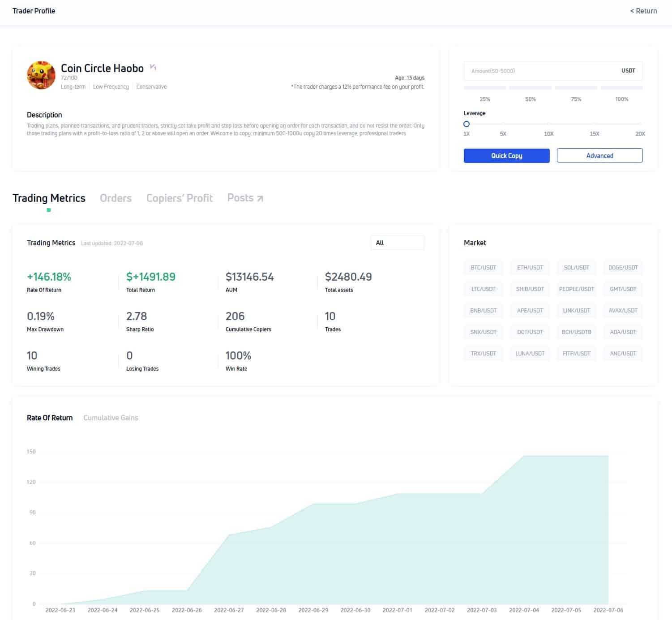Pick the LUNA/USDT market tag
This screenshot has width=672, height=620.
coord(530,354)
